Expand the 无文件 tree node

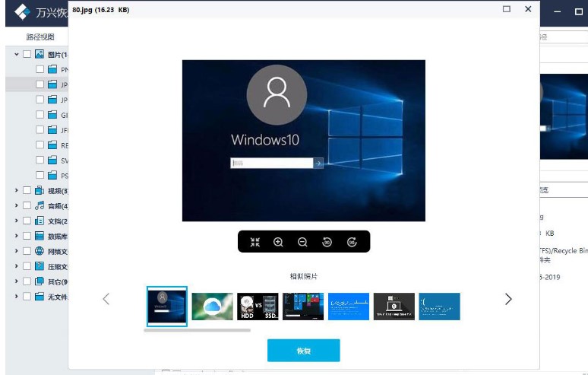[17, 296]
